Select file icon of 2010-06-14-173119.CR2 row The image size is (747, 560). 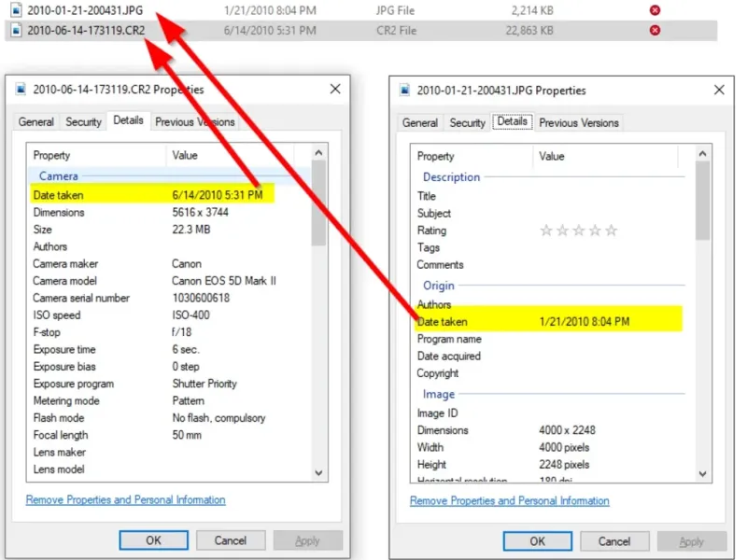[x=16, y=31]
